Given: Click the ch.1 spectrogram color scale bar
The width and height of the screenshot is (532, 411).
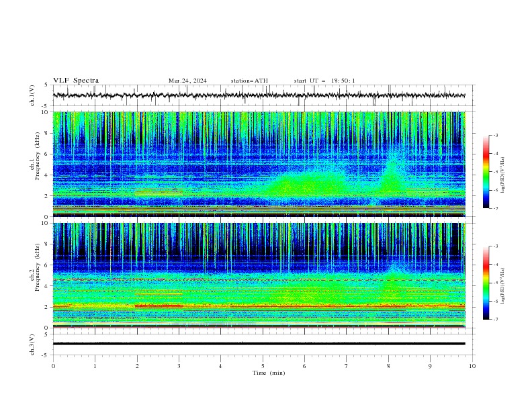Looking at the screenshot, I should tap(486, 172).
